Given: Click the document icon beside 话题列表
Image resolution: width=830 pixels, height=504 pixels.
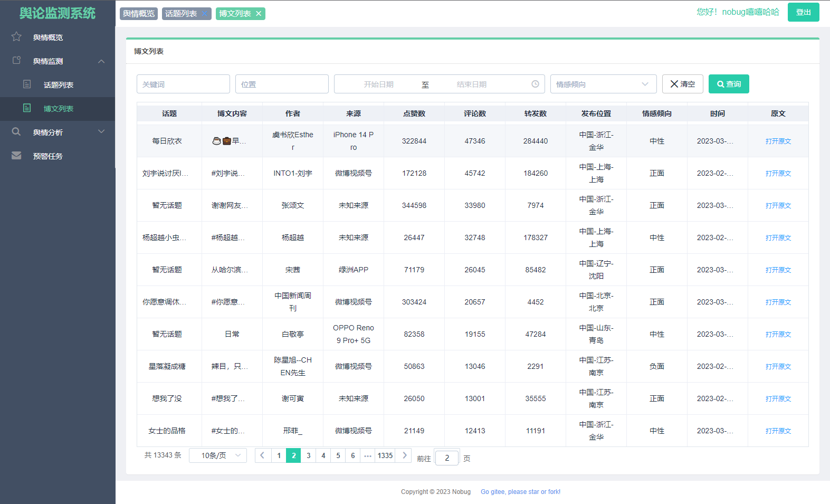Looking at the screenshot, I should coord(27,84).
